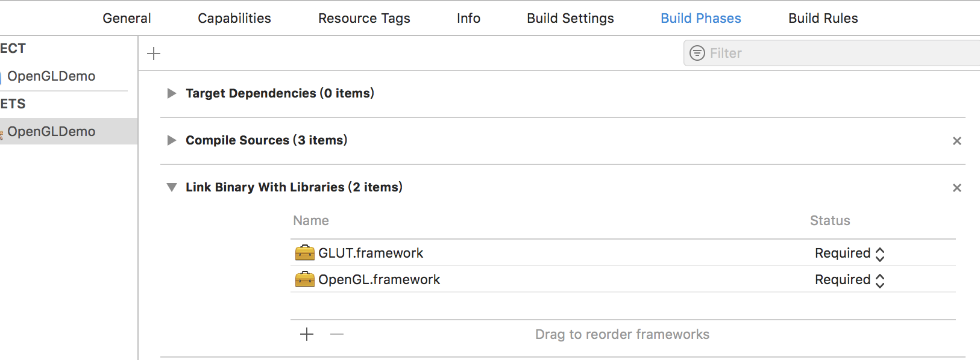
Task: Select the OpenGLDemo target in sidebar
Action: [51, 131]
